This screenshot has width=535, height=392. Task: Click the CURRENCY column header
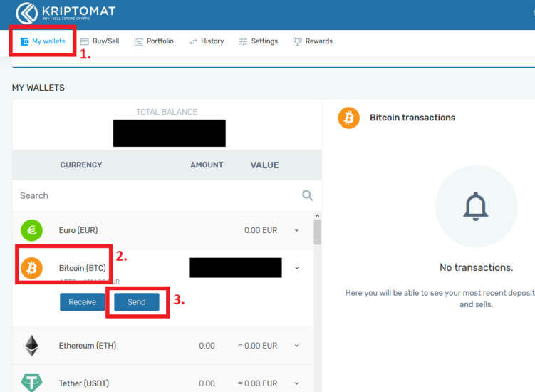click(x=81, y=165)
